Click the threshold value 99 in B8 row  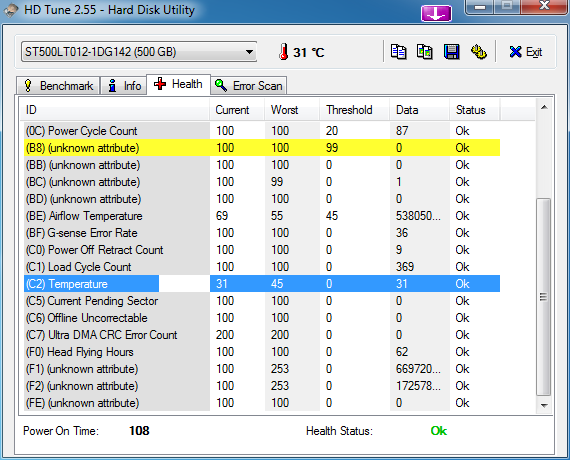[x=332, y=148]
